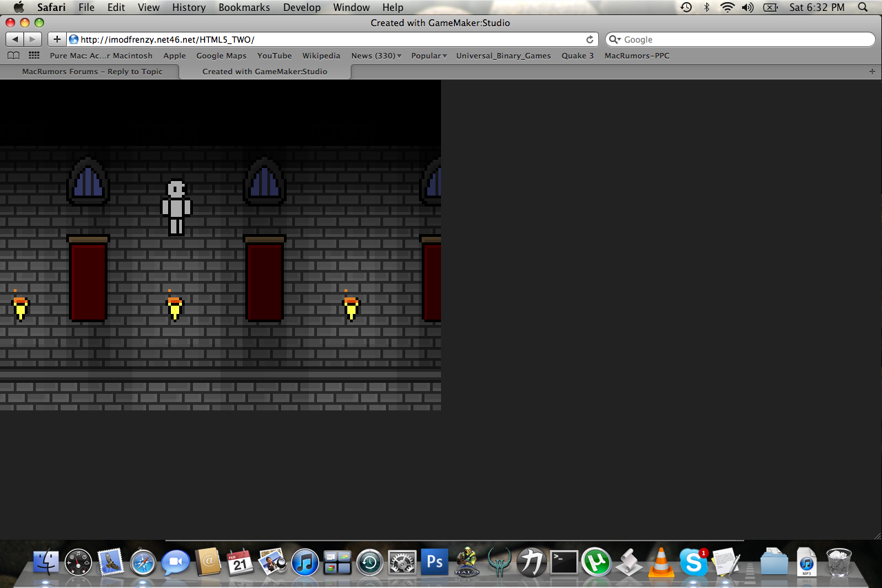This screenshot has width=882, height=588.
Task: Show all bookmarks book icon
Action: click(13, 56)
